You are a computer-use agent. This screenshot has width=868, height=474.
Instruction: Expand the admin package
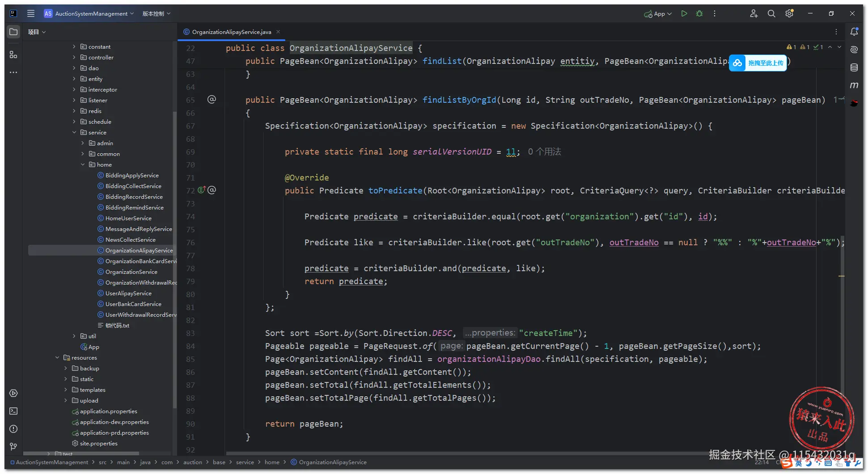tap(83, 143)
